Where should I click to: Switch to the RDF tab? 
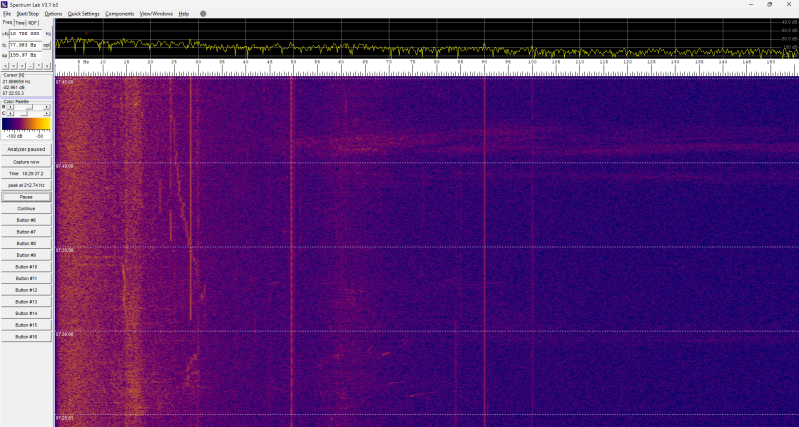click(x=33, y=23)
